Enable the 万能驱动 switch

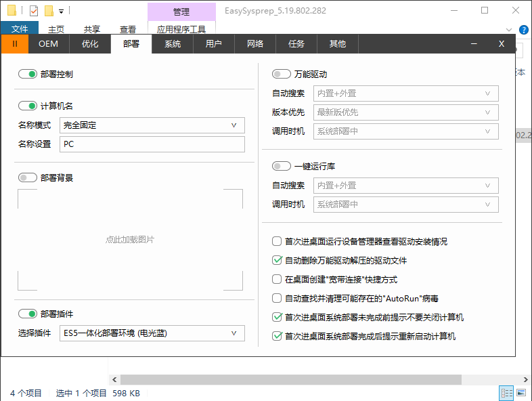pyautogui.click(x=282, y=75)
